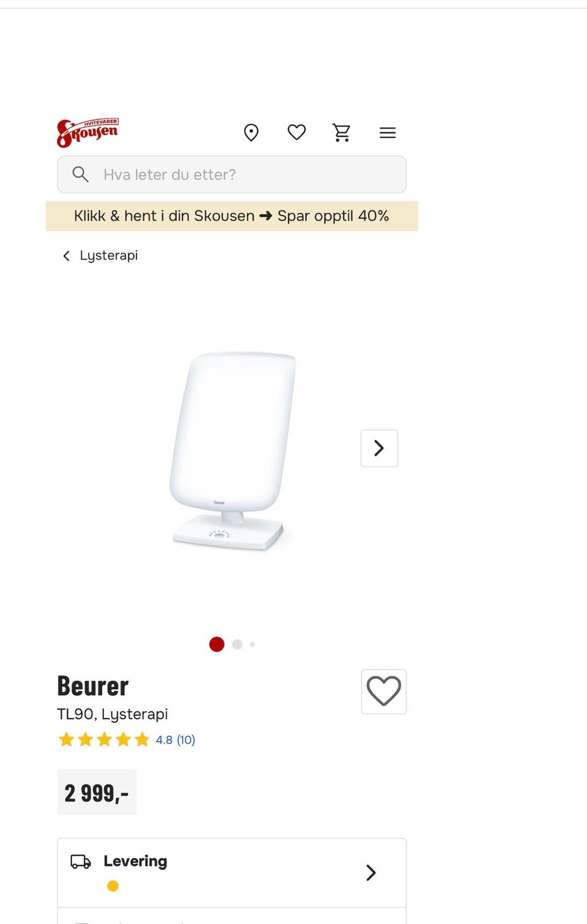Click the Skousen logo

pyautogui.click(x=87, y=133)
